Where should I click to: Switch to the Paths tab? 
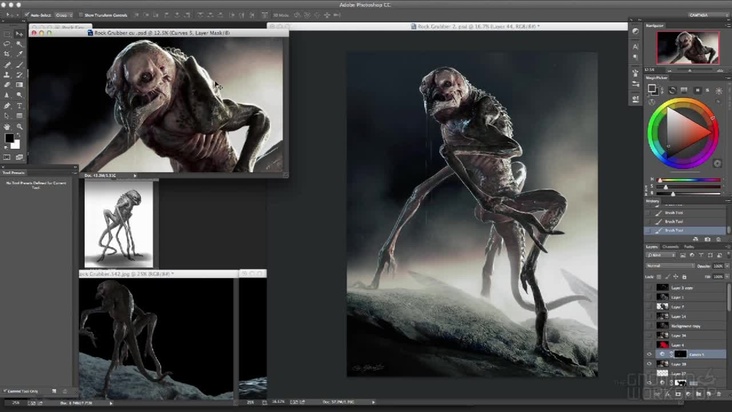(x=689, y=247)
